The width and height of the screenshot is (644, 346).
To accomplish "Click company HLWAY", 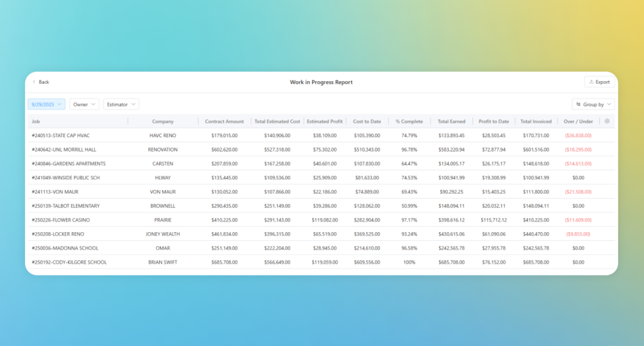I will 163,177.
